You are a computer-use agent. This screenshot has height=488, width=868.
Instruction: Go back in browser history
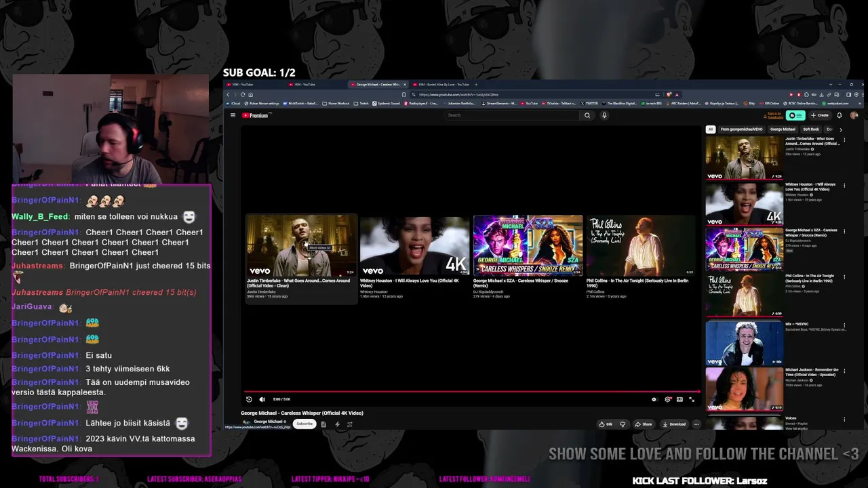click(229, 95)
